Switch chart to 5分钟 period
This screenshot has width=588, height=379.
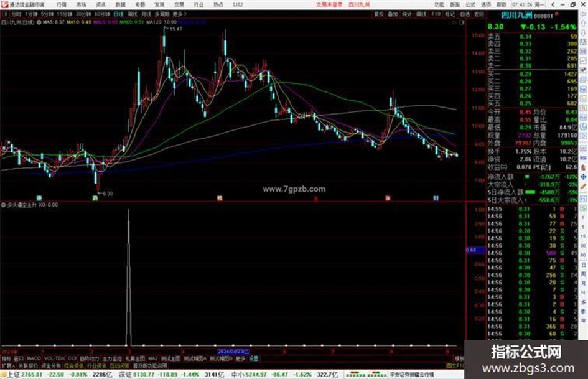[x=47, y=14]
